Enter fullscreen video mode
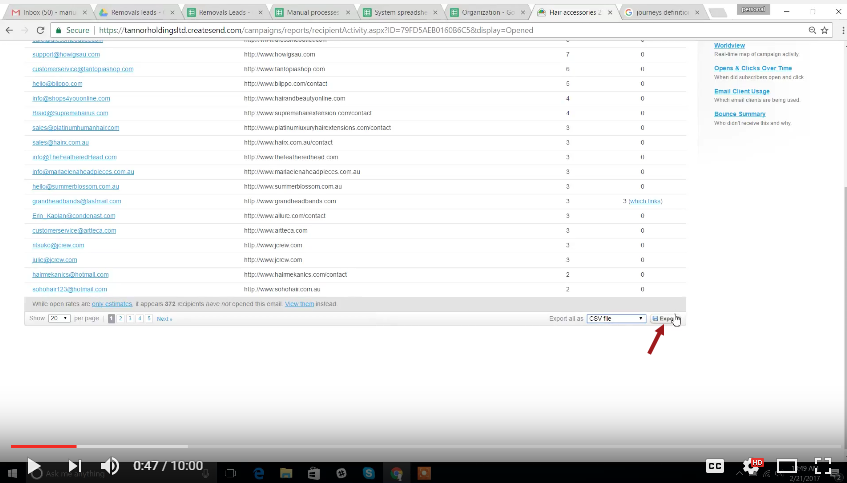This screenshot has width=847, height=483. [x=822, y=466]
